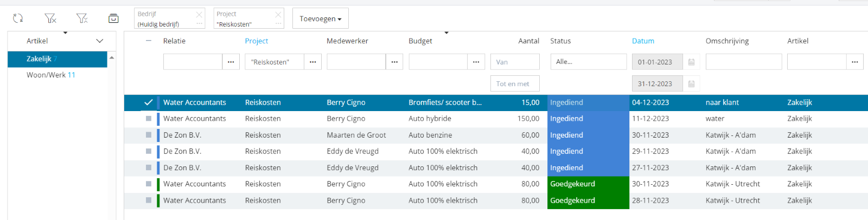Click the "naar klant" description cell
The height and width of the screenshot is (220, 868).
722,102
